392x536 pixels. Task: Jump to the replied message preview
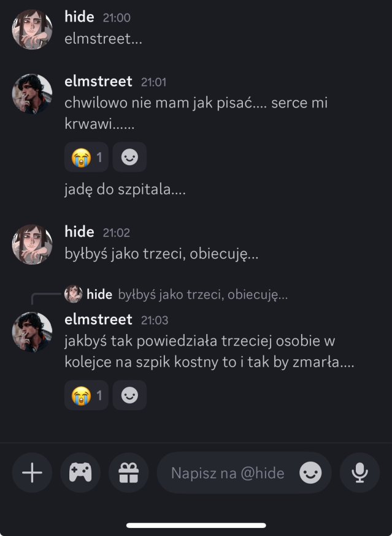click(x=202, y=295)
